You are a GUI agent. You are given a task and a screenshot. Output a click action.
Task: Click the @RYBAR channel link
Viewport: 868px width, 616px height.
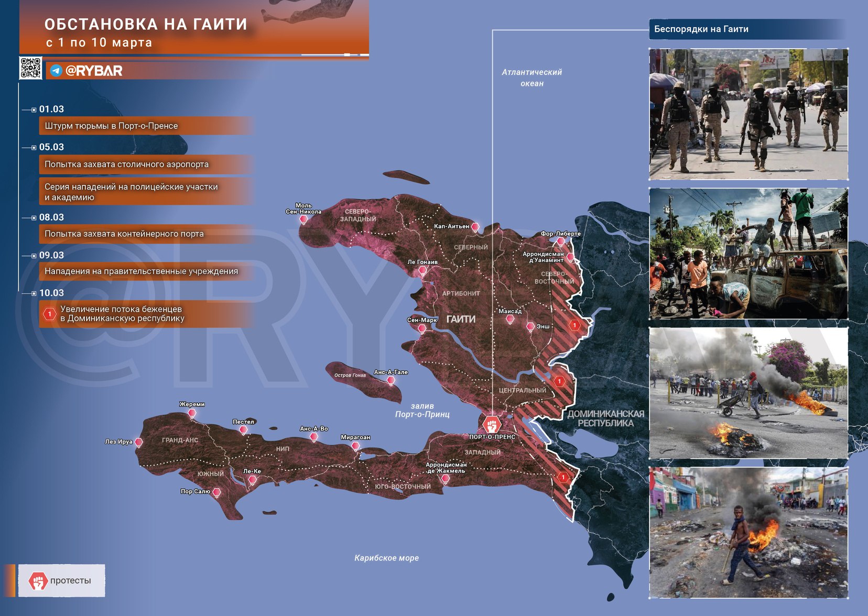[94, 71]
